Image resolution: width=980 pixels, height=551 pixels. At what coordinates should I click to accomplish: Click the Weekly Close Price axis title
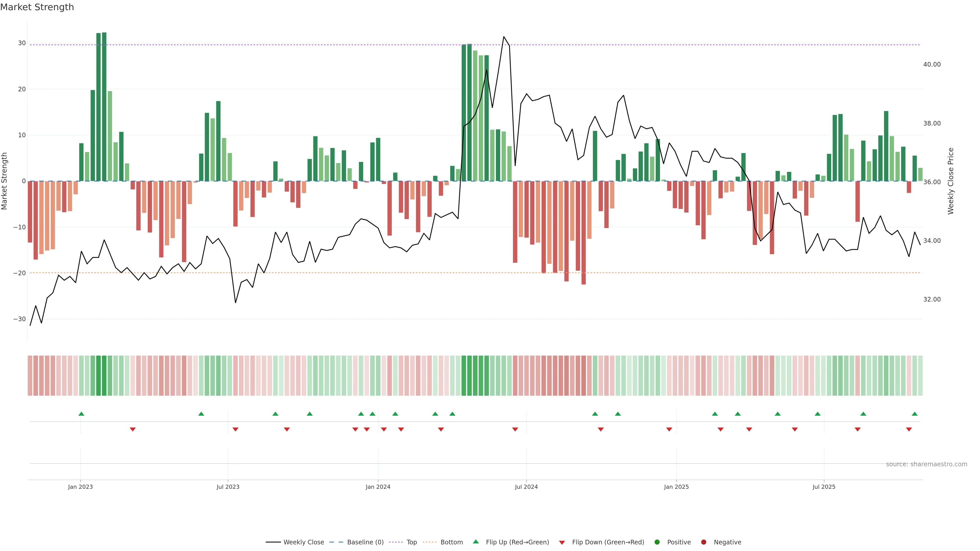(951, 181)
